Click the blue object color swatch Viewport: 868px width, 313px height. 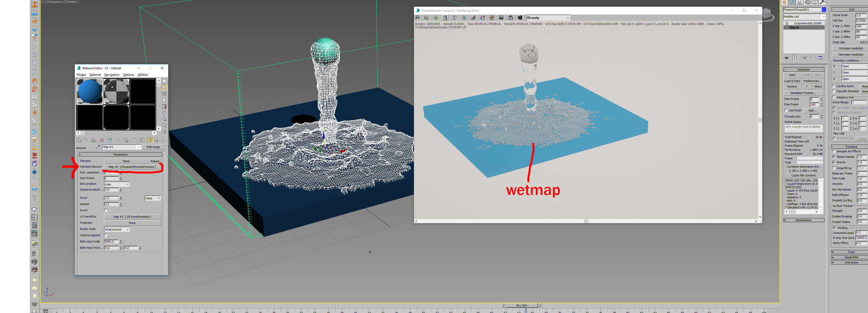[824, 10]
